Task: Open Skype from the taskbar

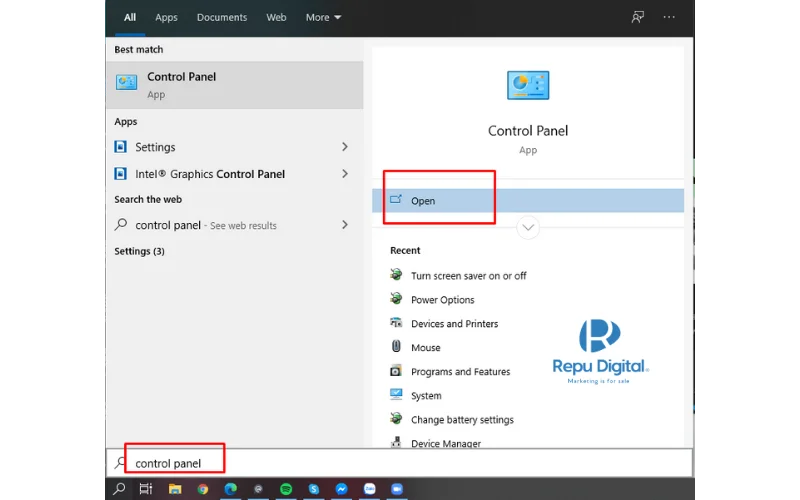Action: (x=314, y=489)
